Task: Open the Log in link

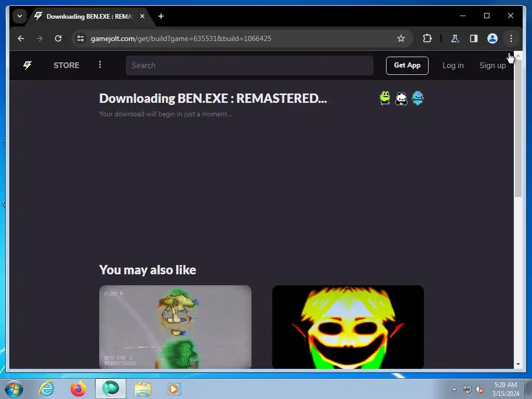Action: click(x=453, y=65)
